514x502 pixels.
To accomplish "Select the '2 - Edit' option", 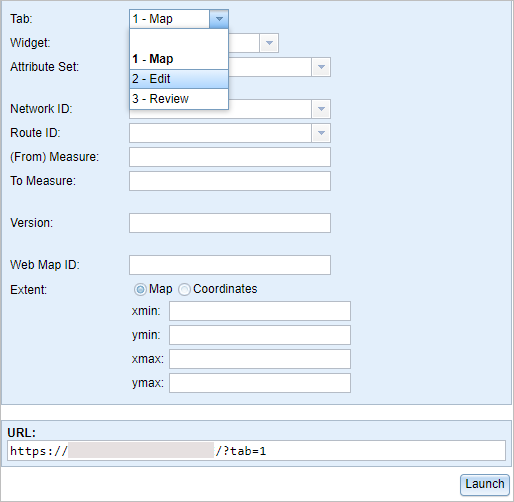I will [x=179, y=79].
